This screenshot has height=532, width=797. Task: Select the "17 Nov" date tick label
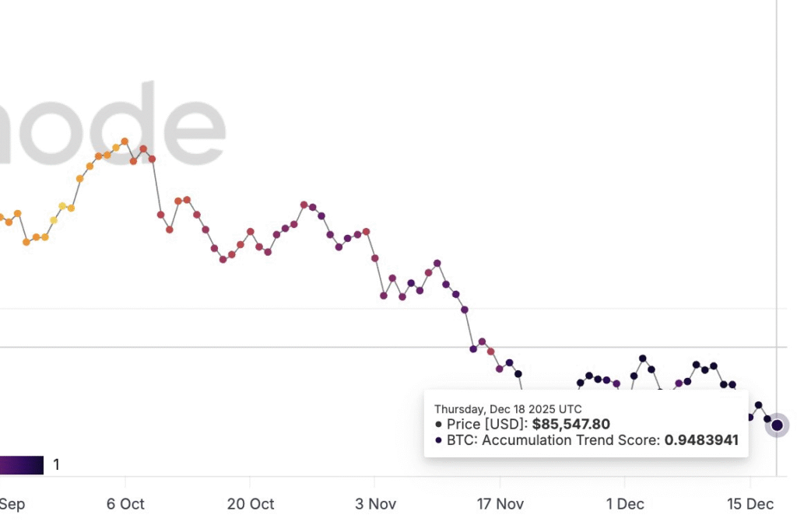click(500, 504)
